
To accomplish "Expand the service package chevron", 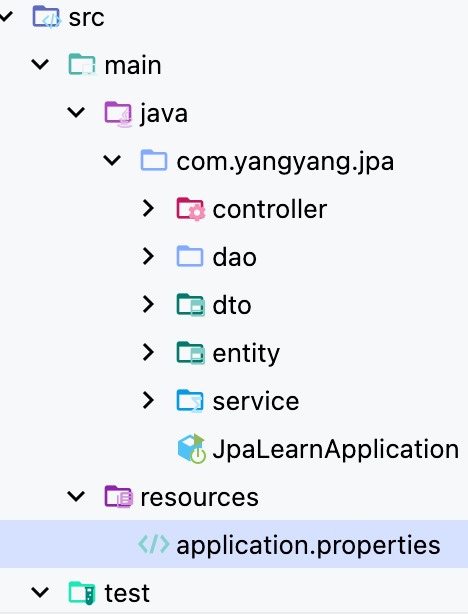I will (x=148, y=400).
